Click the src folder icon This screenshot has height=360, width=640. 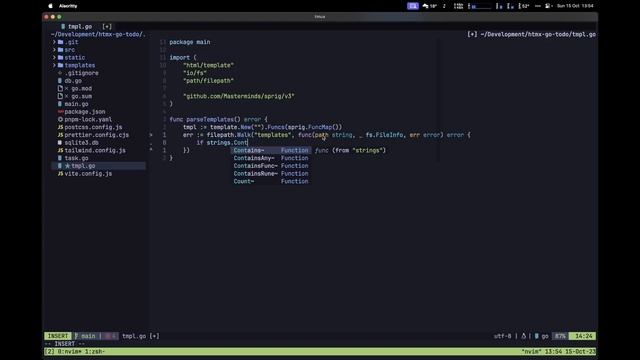(x=60, y=50)
